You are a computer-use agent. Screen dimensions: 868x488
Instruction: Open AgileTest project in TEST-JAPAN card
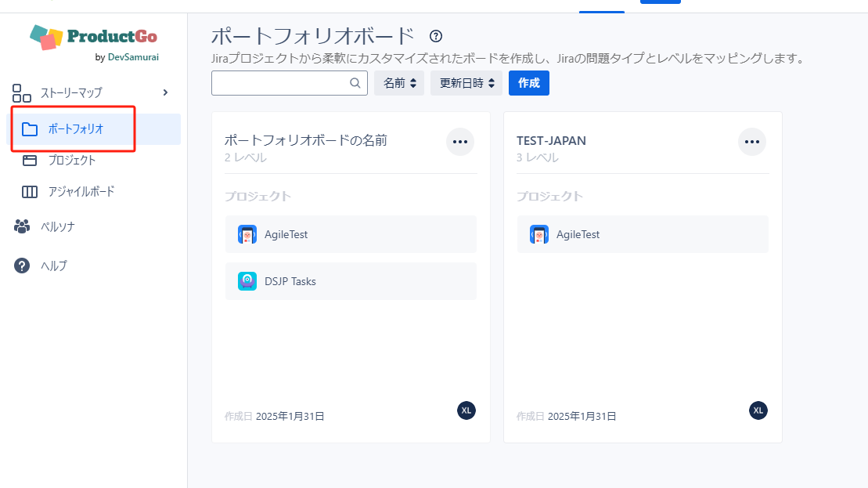click(577, 234)
